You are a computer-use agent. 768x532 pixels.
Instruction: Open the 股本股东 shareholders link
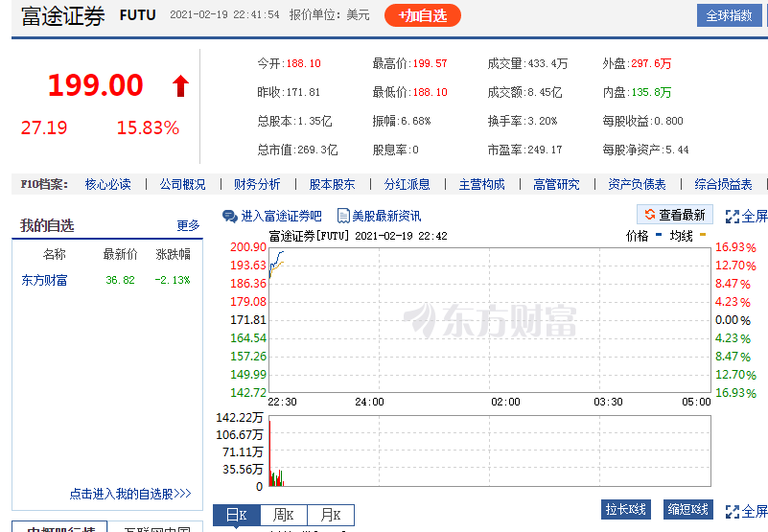[x=332, y=185]
